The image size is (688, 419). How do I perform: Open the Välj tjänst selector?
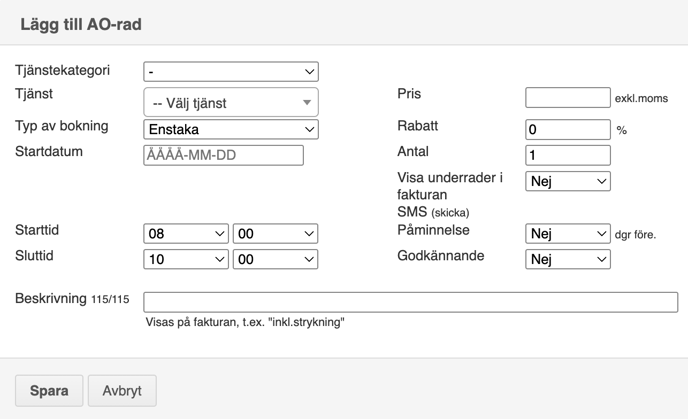pyautogui.click(x=231, y=102)
